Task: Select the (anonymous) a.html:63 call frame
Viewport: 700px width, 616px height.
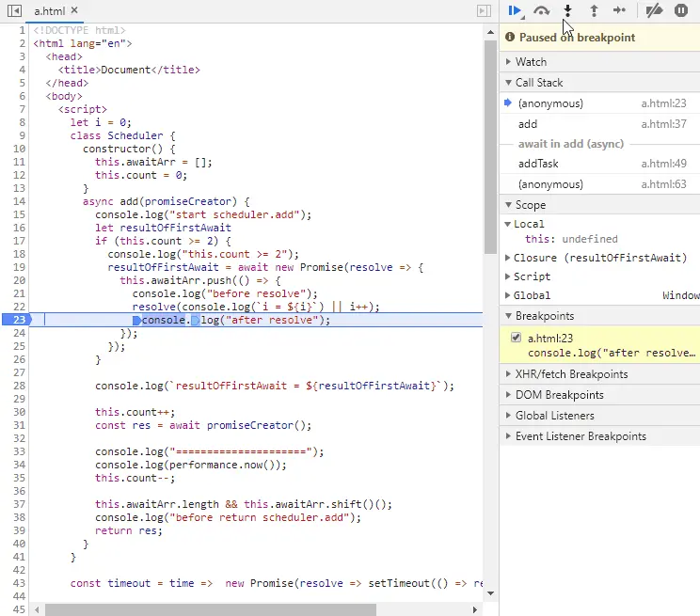Action: tap(599, 184)
